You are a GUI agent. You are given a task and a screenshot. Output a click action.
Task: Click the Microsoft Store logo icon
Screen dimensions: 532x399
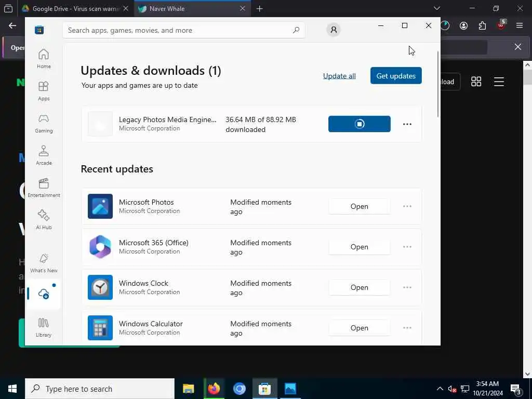(39, 30)
